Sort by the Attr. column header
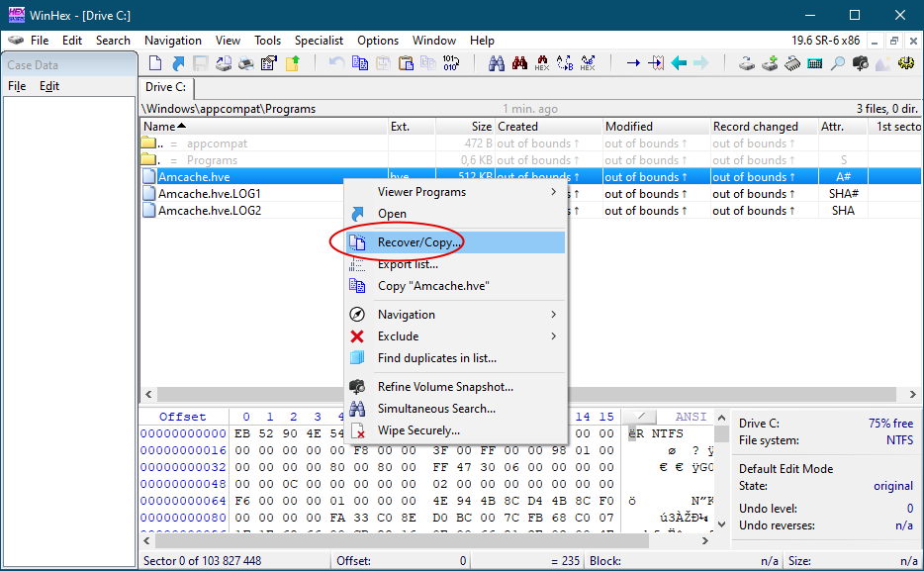 coord(843,127)
